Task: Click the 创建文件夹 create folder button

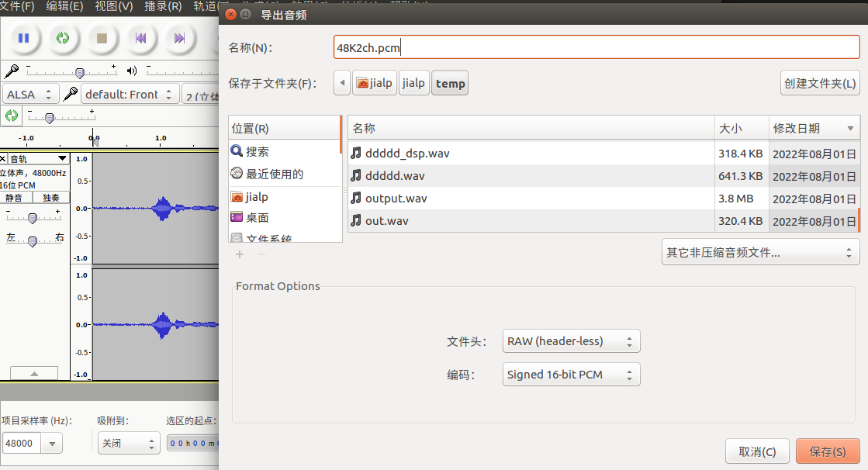Action: (x=820, y=83)
